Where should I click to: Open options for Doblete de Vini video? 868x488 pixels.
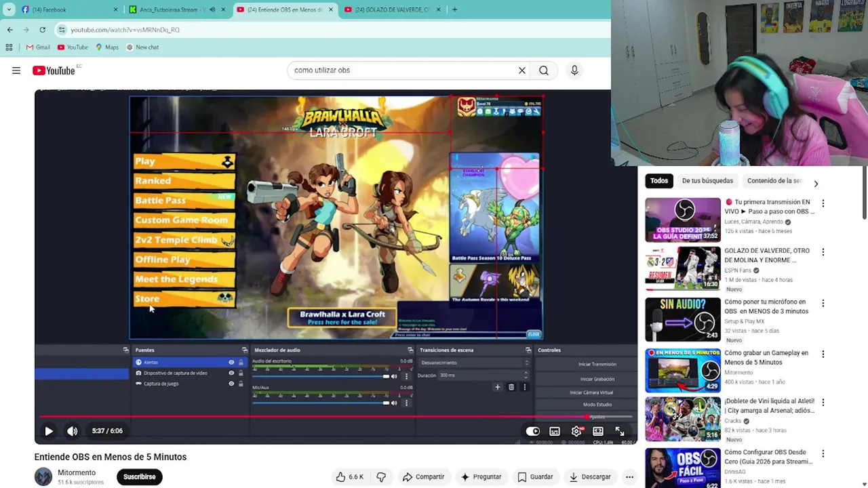pyautogui.click(x=823, y=403)
